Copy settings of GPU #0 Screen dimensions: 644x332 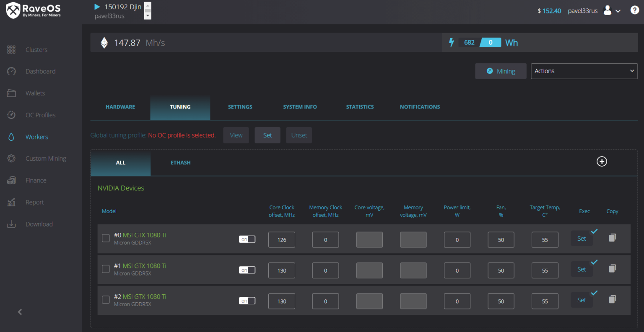612,238
